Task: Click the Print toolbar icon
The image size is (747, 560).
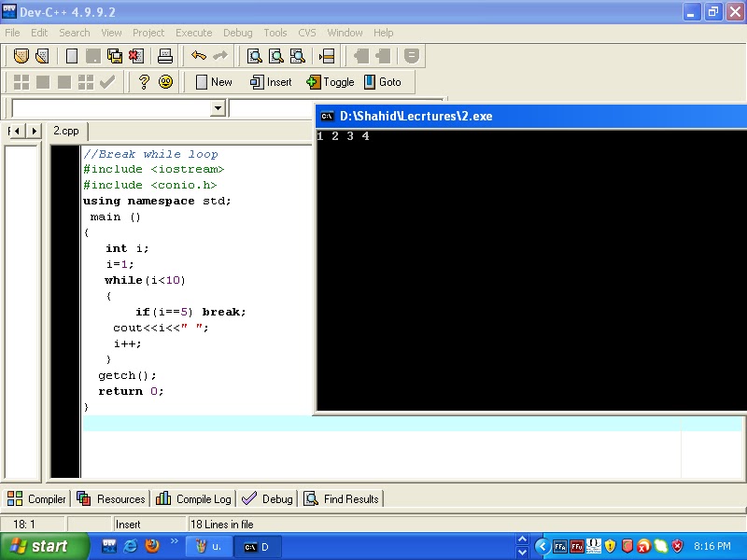Action: click(165, 56)
